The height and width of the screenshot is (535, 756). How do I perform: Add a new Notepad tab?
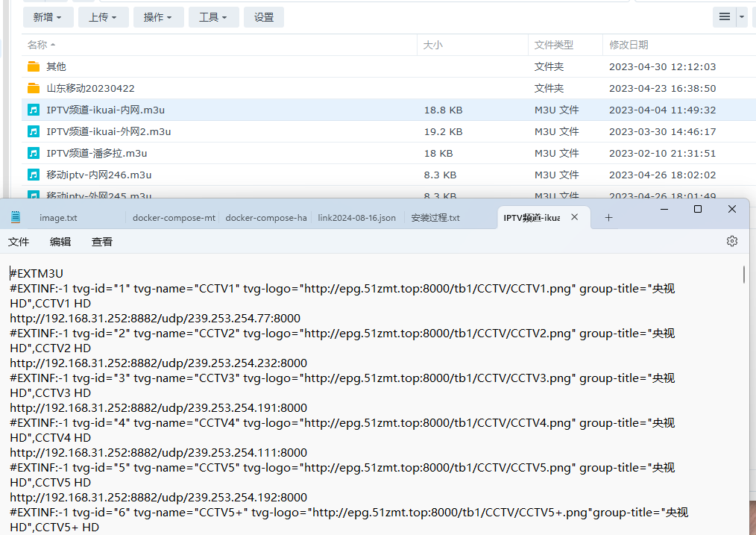[608, 218]
